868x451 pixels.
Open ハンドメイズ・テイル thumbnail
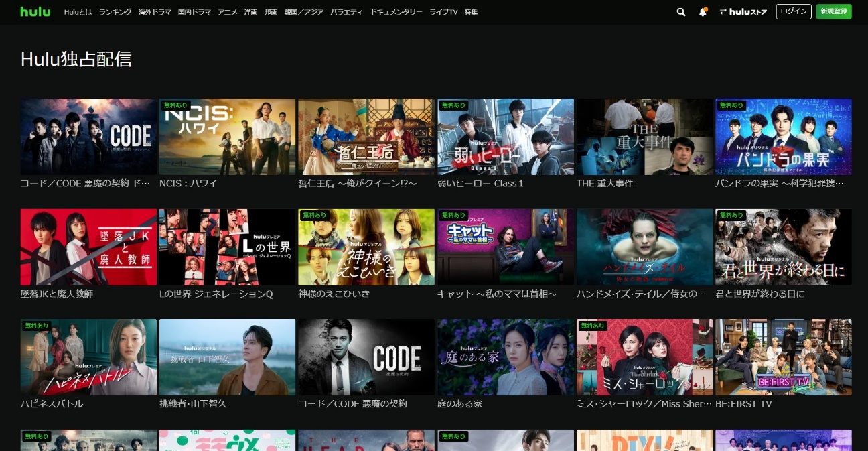click(x=645, y=247)
